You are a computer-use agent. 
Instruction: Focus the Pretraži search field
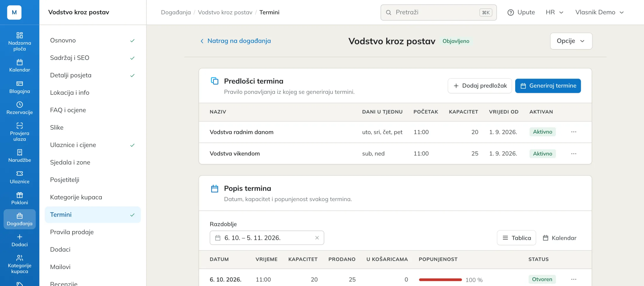point(438,12)
